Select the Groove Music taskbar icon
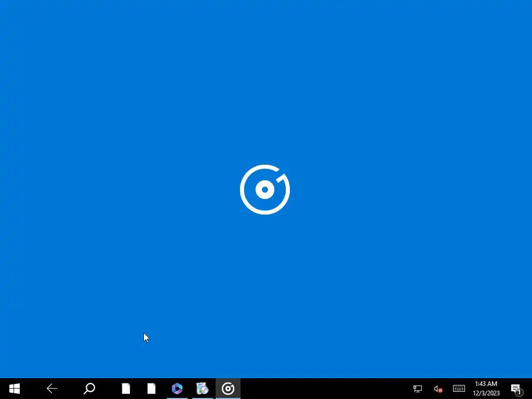 (228, 389)
